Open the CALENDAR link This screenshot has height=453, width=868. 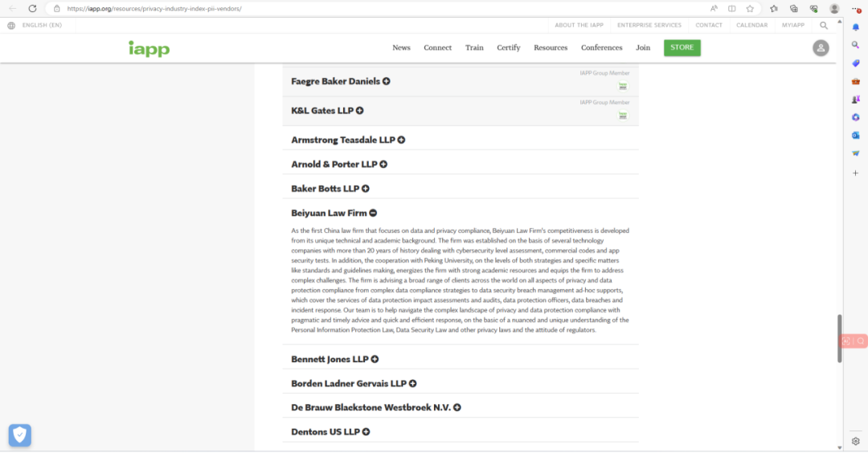pos(751,26)
